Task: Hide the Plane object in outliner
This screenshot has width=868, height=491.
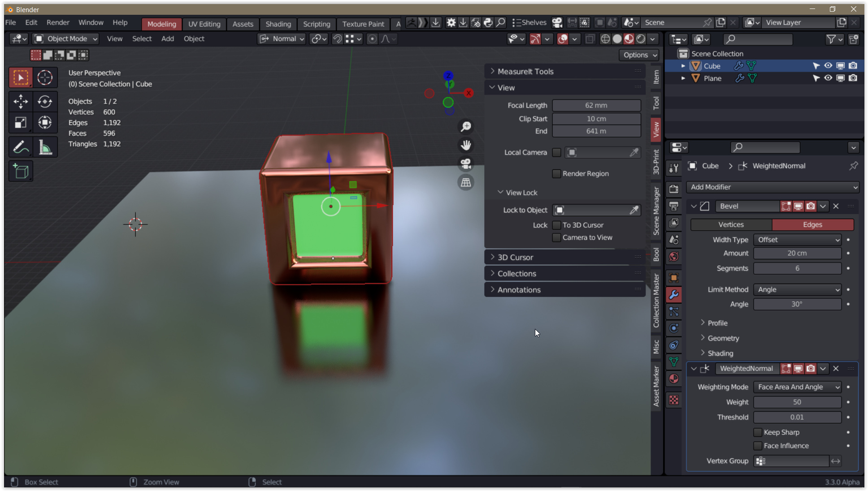Action: tap(828, 78)
